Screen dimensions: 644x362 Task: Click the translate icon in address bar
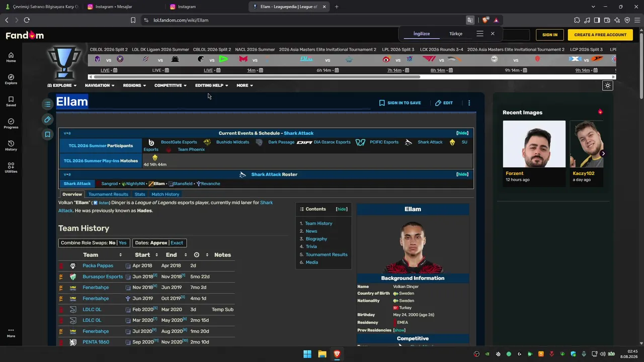[470, 20]
